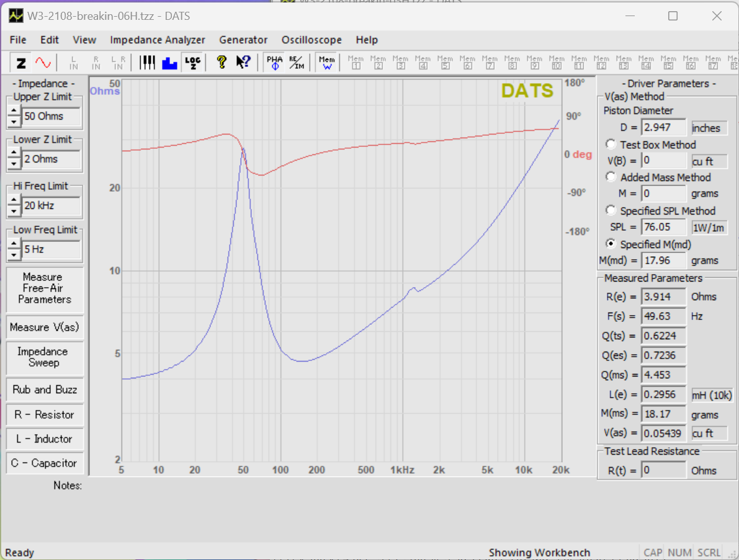Open the Impedance Analyzer menu
This screenshot has width=739, height=560.
[x=158, y=40]
